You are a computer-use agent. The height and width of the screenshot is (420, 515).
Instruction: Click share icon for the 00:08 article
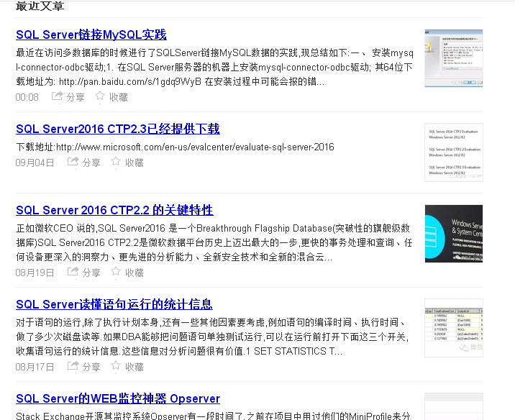[57, 96]
